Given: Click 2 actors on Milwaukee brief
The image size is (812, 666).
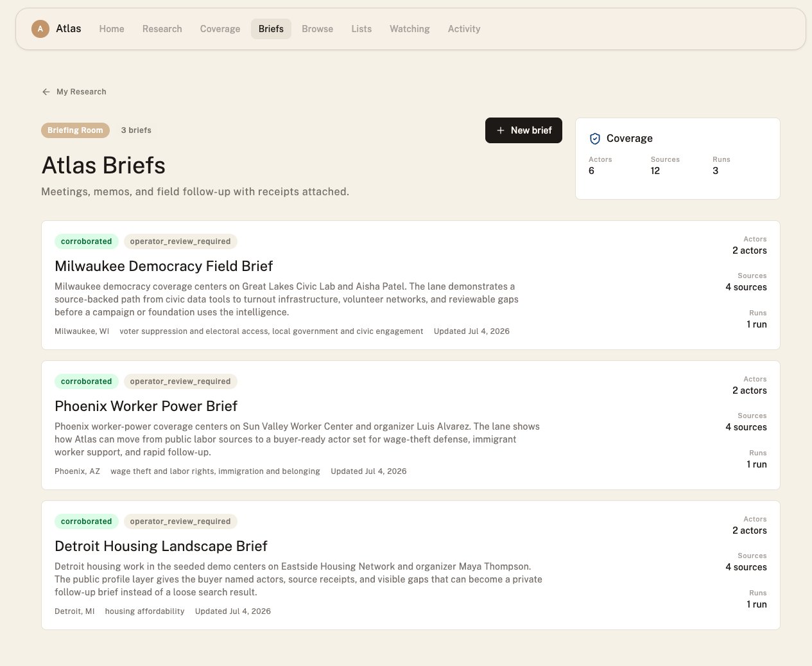Looking at the screenshot, I should [750, 250].
